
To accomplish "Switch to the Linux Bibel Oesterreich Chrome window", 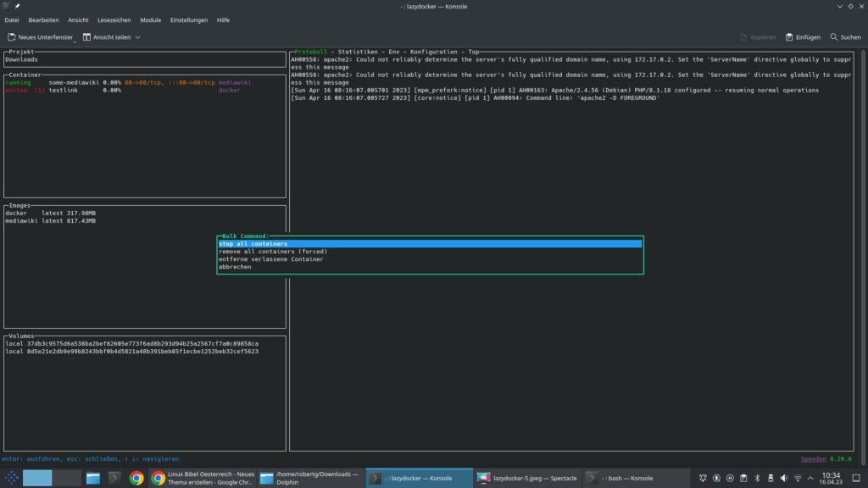I will (203, 478).
